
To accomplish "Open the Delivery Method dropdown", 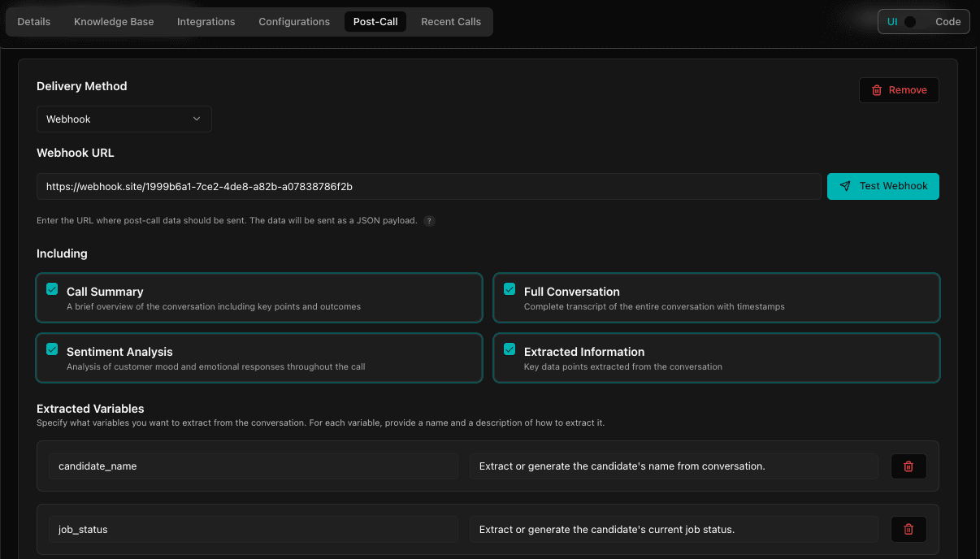I will [124, 119].
